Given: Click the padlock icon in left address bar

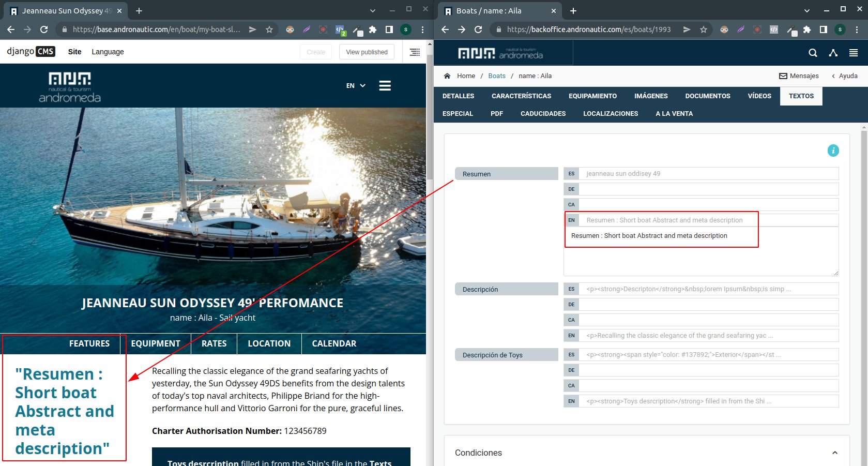Looking at the screenshot, I should click(65, 29).
